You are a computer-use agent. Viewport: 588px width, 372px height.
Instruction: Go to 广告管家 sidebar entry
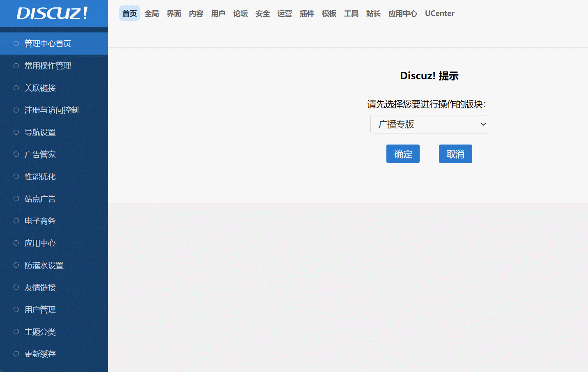pos(54,154)
